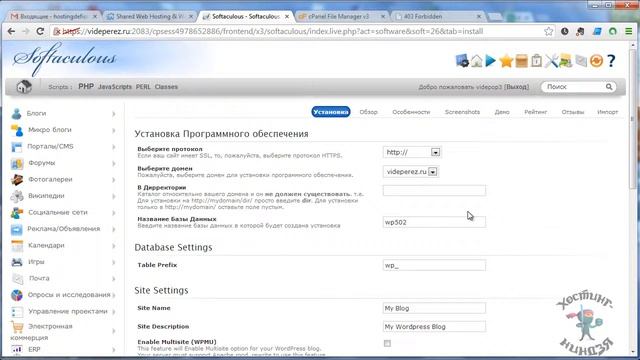Image resolution: width=640 pixels, height=360 pixels.
Task: Click the Site Description field
Action: point(434,327)
